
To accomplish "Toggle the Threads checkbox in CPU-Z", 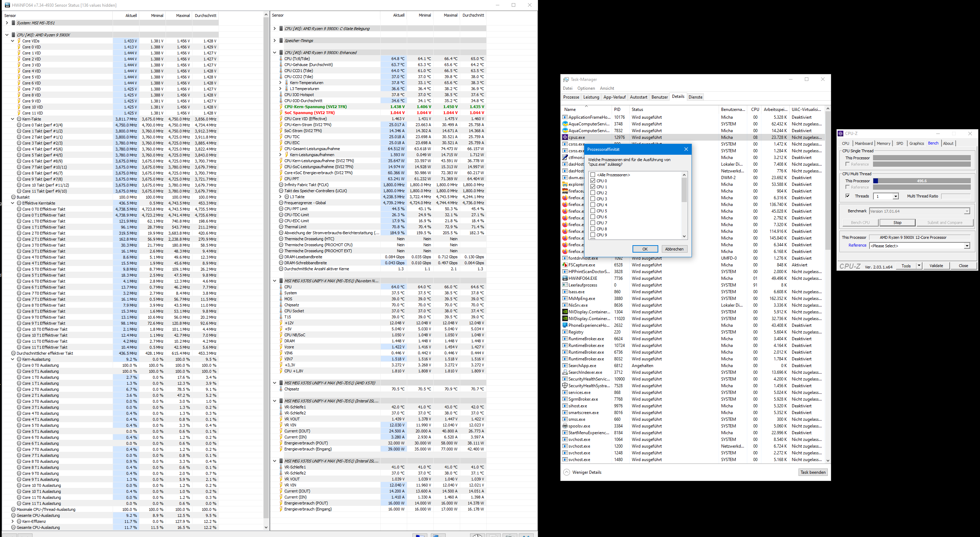I will [x=848, y=196].
